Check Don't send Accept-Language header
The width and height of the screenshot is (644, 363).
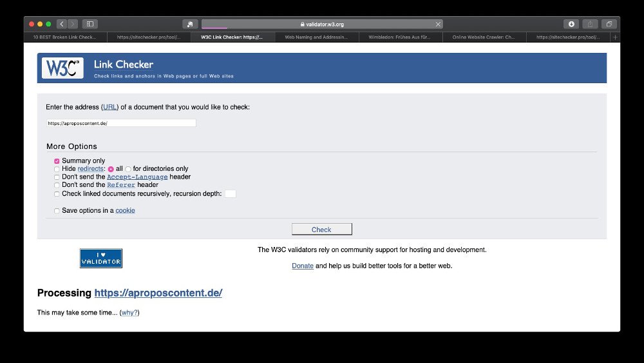pos(57,177)
